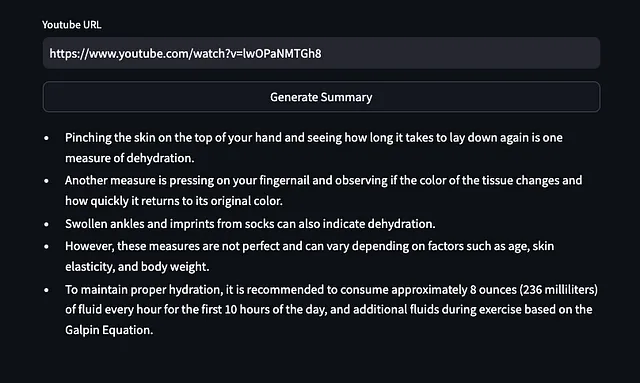Click the bullet about pinching skin on hand
Viewport: 640px width, 383px height.
[x=313, y=148]
